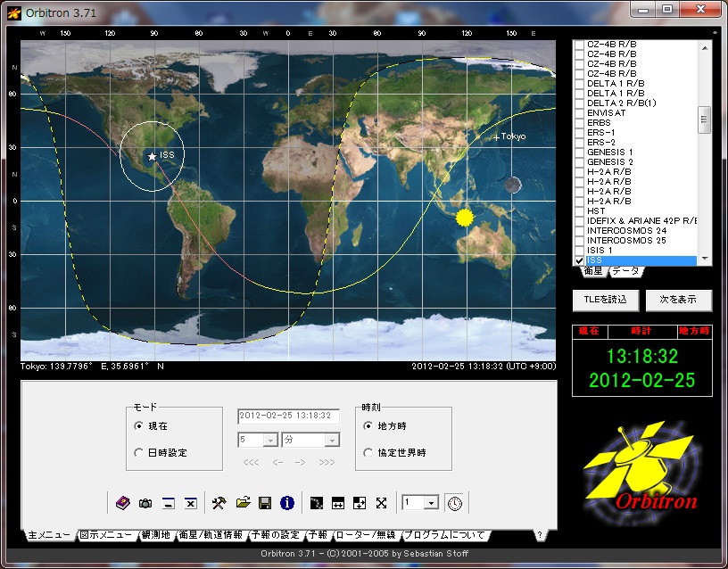Click the satellite list scrollbar thumb
The width and height of the screenshot is (728, 569).
click(x=705, y=120)
